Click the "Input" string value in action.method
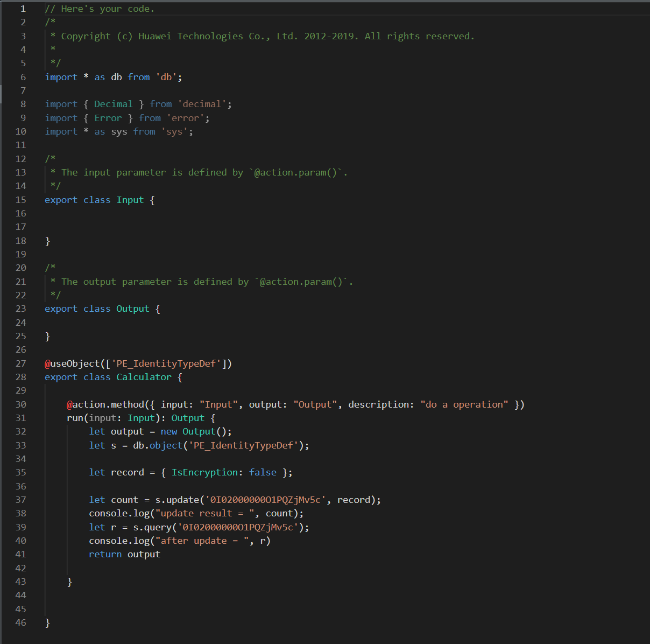The height and width of the screenshot is (644, 650). point(219,404)
